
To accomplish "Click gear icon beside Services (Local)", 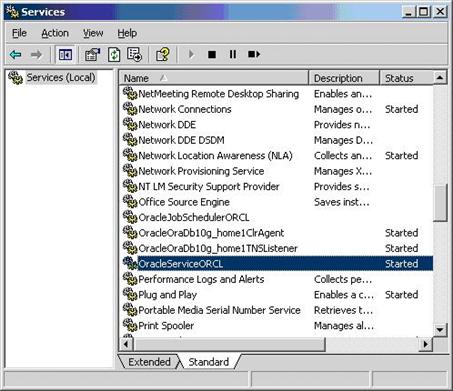I will 16,78.
